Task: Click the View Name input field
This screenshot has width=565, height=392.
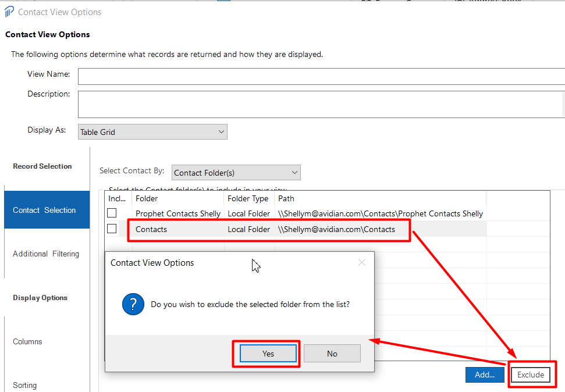Action: point(321,76)
